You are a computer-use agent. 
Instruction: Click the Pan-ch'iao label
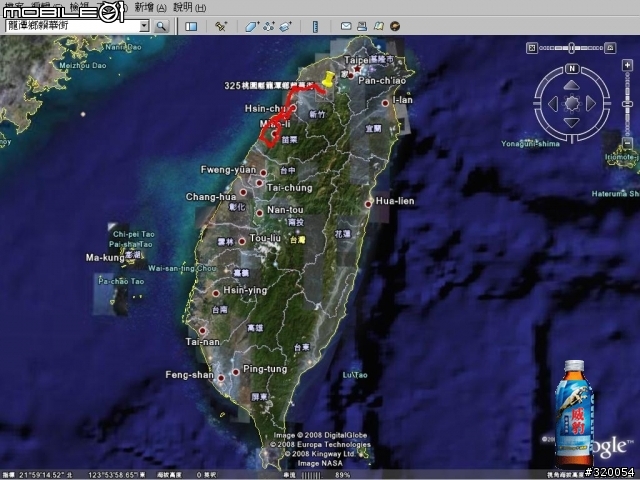point(382,81)
